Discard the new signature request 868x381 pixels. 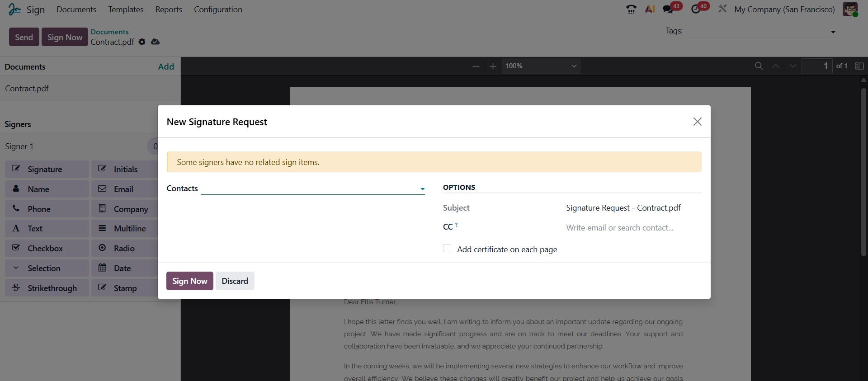(235, 281)
